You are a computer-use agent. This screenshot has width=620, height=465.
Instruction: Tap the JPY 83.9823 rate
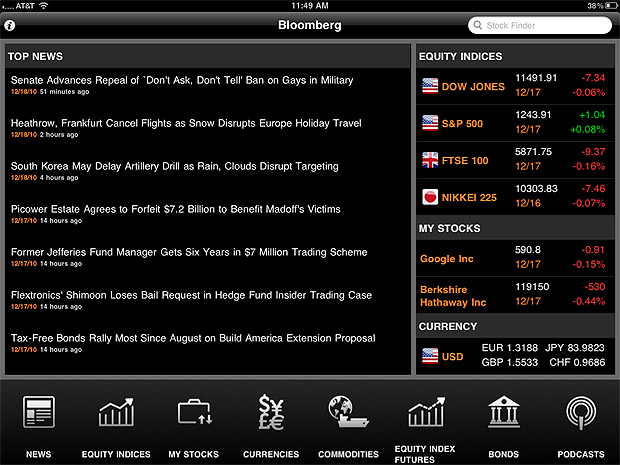tap(575, 348)
